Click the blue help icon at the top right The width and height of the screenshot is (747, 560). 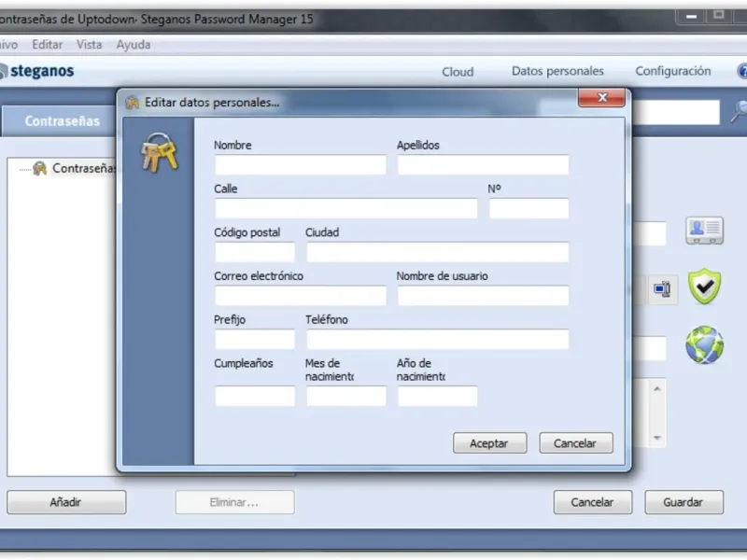point(742,71)
